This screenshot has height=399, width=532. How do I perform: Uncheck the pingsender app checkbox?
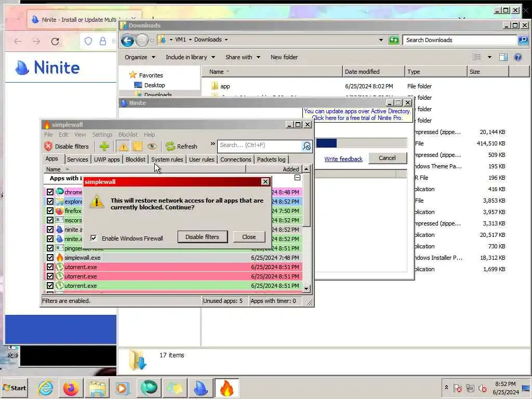click(x=50, y=248)
